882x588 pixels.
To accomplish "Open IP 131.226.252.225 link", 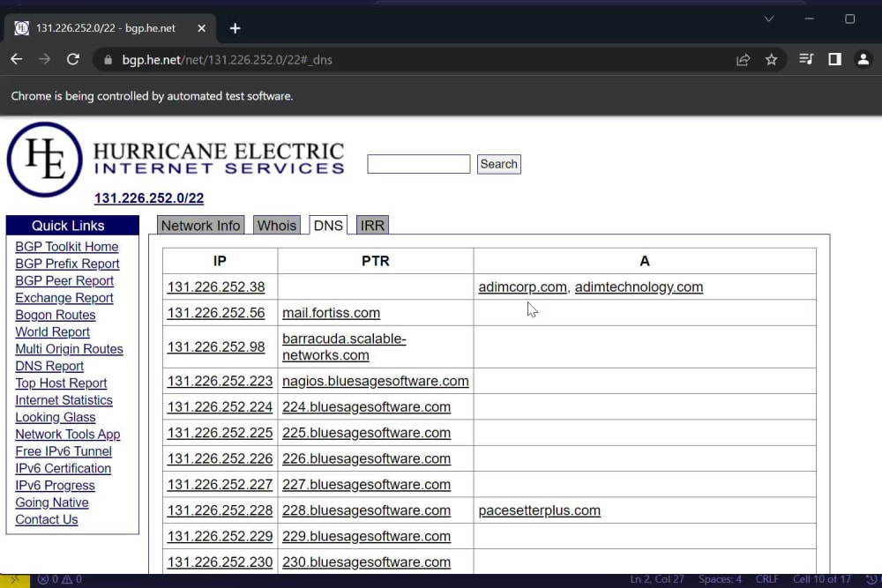I will click(220, 433).
